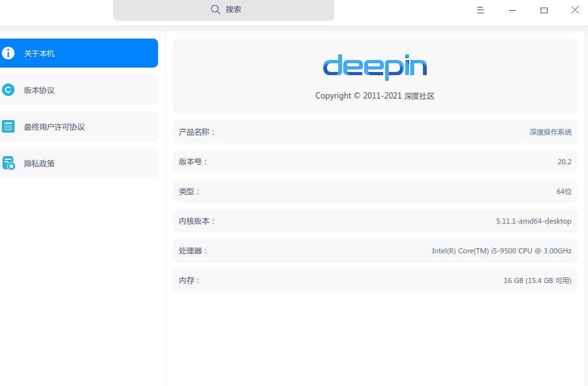Screen dimensions: 588x386
Task: Minimize the window
Action: pyautogui.click(x=512, y=11)
